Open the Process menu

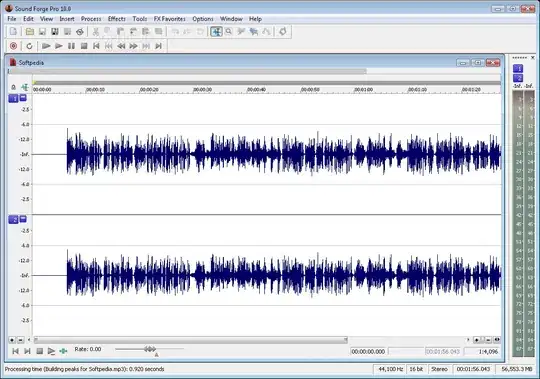[91, 19]
